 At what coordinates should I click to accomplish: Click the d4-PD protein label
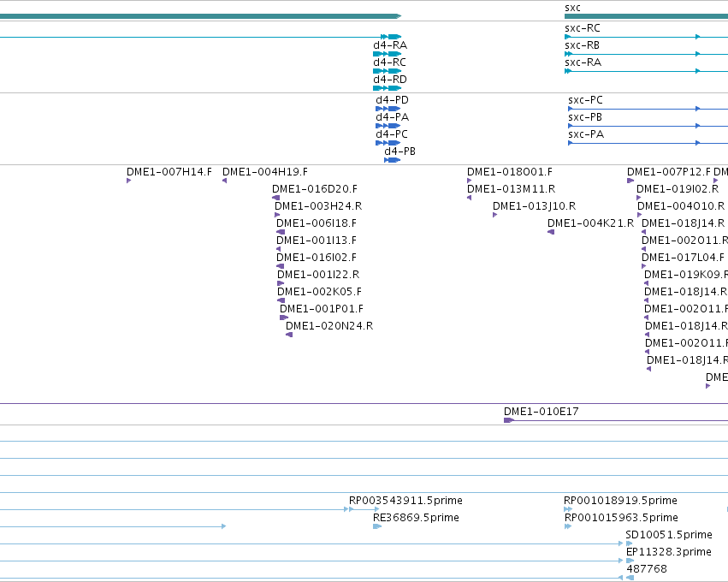click(393, 100)
